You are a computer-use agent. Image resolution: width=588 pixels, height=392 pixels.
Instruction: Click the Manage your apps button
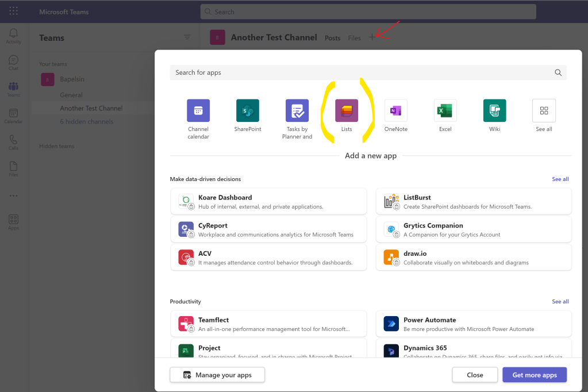217,375
